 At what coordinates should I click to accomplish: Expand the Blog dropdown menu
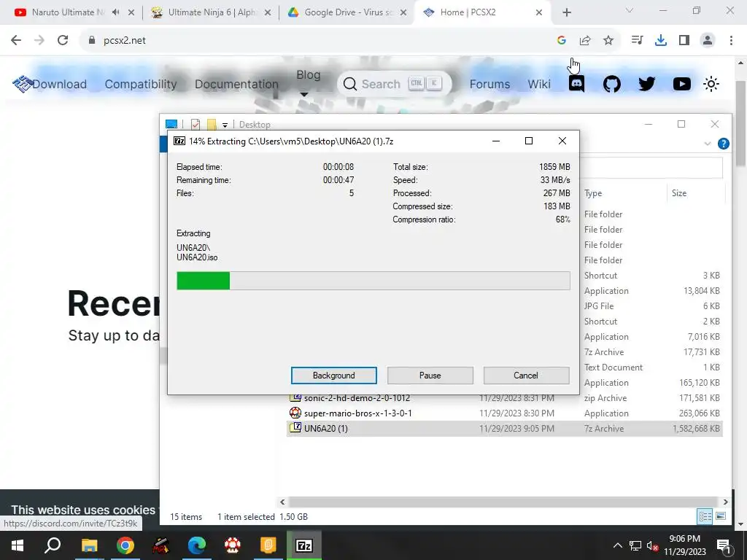(308, 83)
